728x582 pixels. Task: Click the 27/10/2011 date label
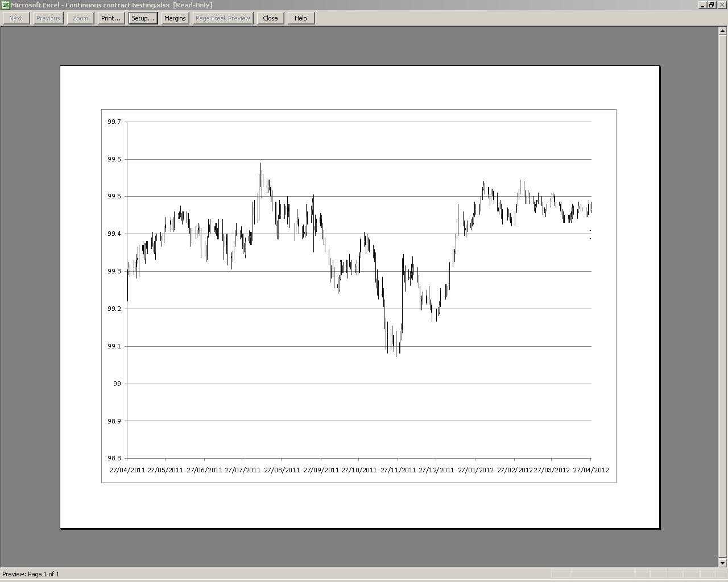tap(359, 470)
